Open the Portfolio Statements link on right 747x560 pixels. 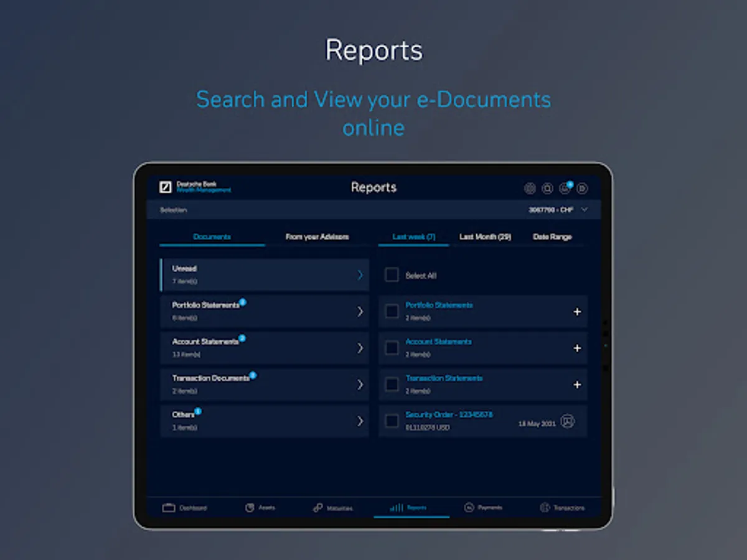[x=439, y=305]
